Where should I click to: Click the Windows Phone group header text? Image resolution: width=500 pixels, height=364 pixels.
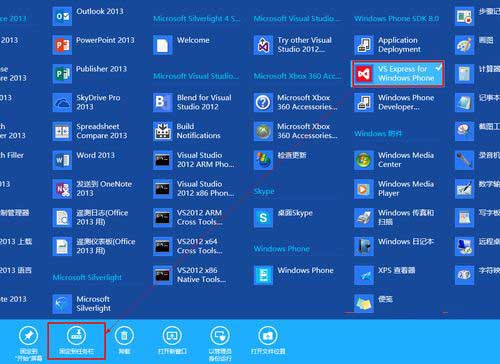coord(282,249)
